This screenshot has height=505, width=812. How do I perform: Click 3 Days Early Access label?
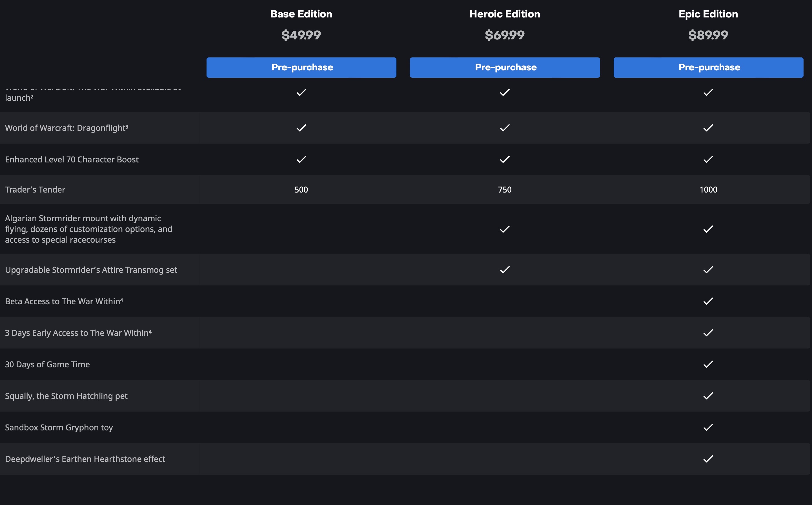78,333
